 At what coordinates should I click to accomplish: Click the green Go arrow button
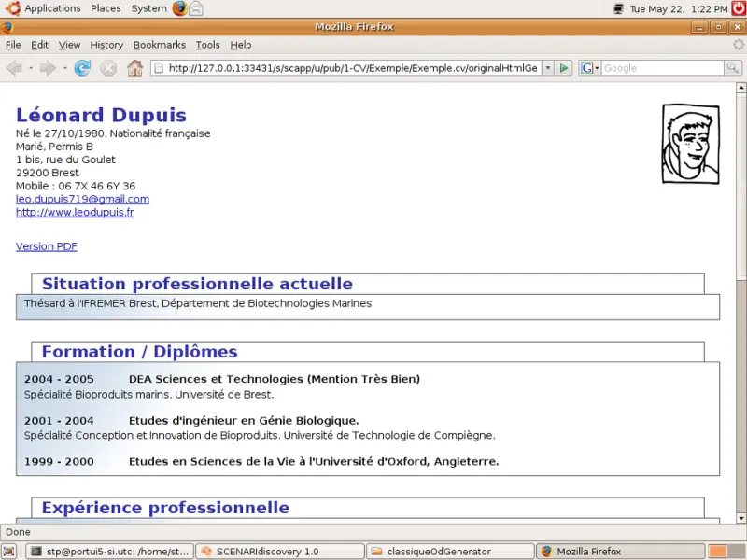tap(564, 68)
